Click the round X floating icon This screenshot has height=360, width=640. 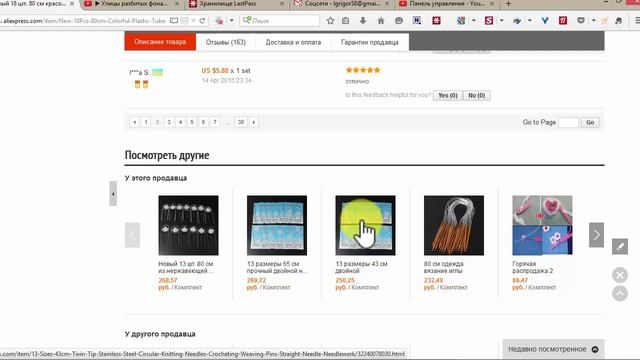pos(620,275)
